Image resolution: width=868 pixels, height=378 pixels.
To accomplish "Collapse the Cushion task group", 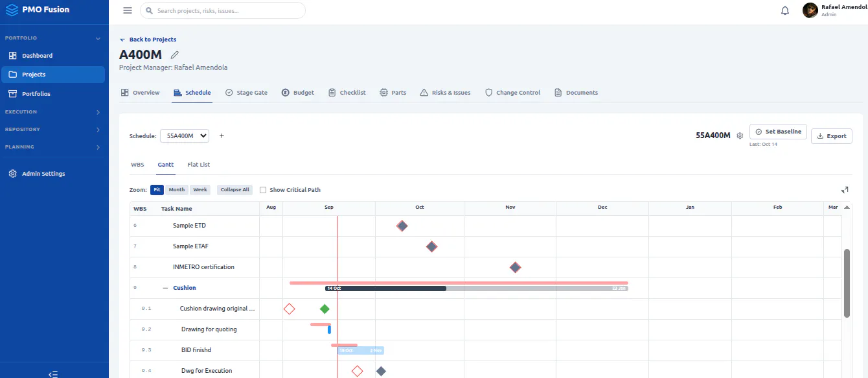I will coord(165,288).
